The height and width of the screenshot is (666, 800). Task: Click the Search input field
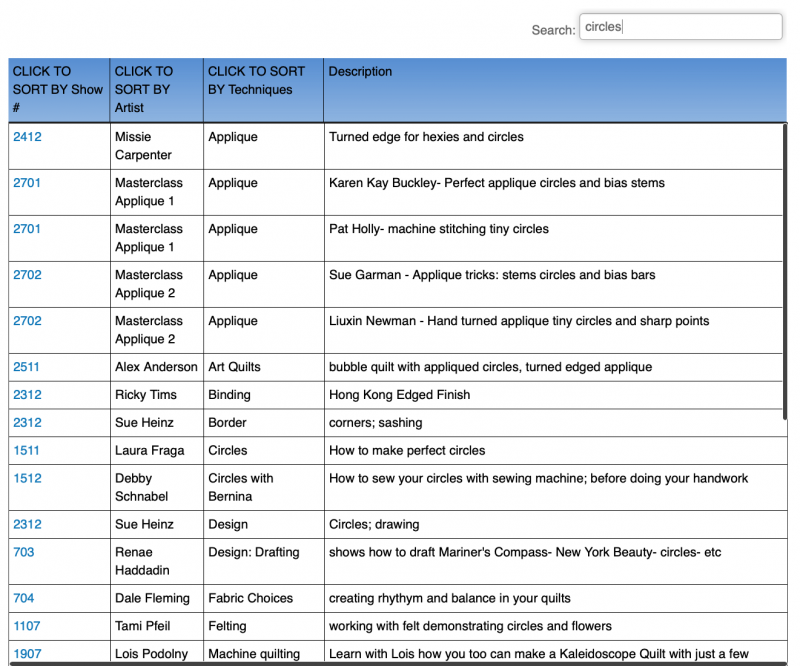pos(680,28)
